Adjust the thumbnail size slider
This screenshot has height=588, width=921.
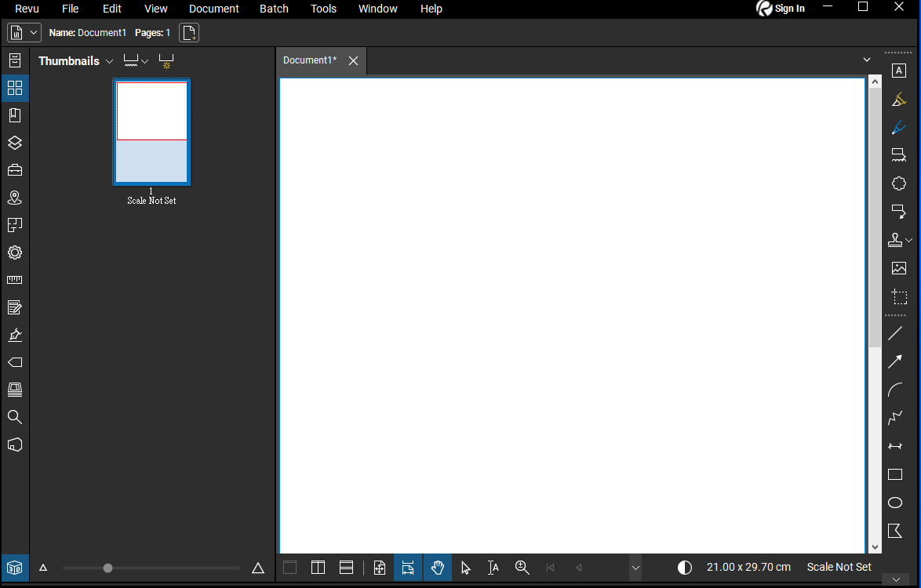click(108, 568)
